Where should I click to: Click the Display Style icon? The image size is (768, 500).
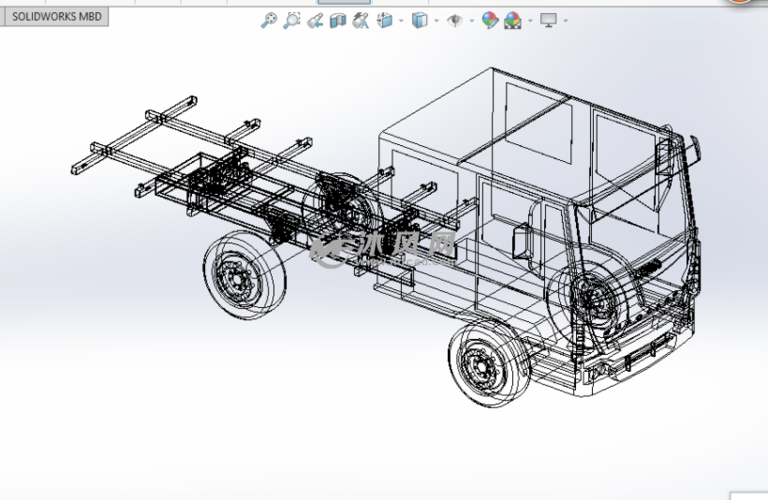(420, 20)
